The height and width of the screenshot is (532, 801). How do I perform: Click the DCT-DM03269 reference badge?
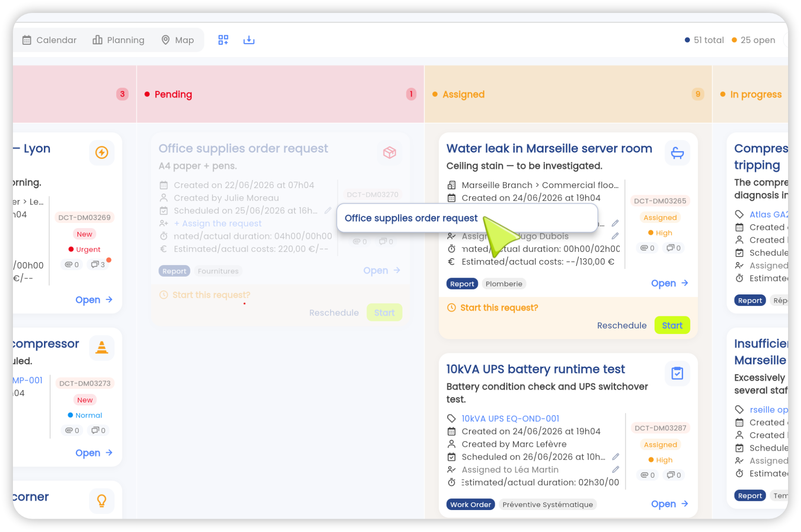click(84, 217)
